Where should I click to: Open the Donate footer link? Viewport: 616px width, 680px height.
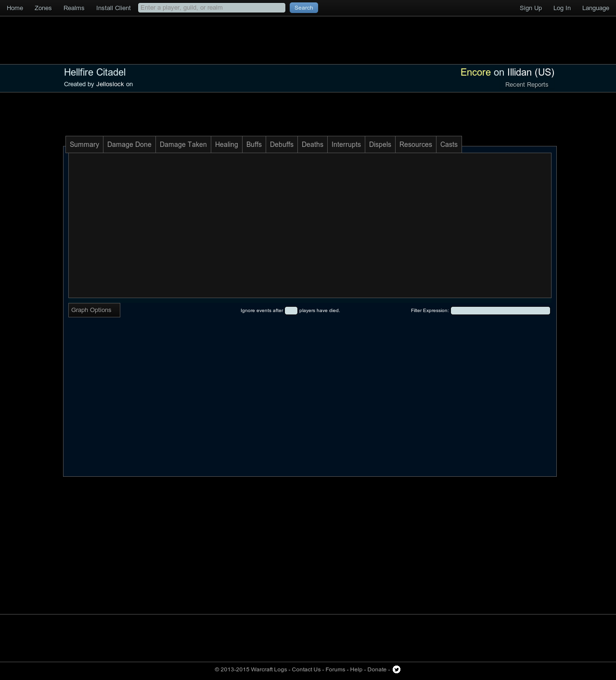[x=377, y=669]
